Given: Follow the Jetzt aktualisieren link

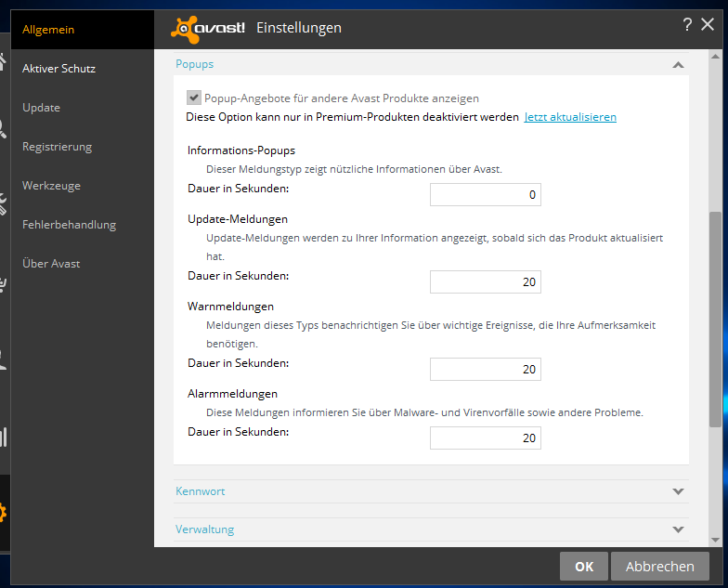Looking at the screenshot, I should [x=570, y=117].
